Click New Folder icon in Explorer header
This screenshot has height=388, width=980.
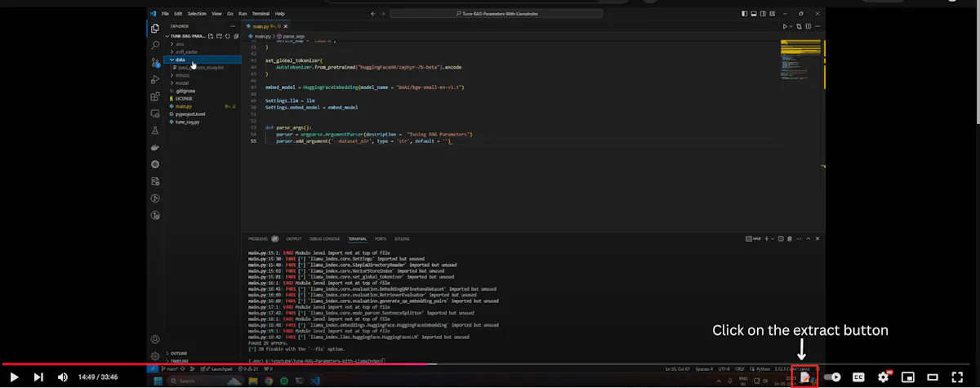pyautogui.click(x=218, y=37)
